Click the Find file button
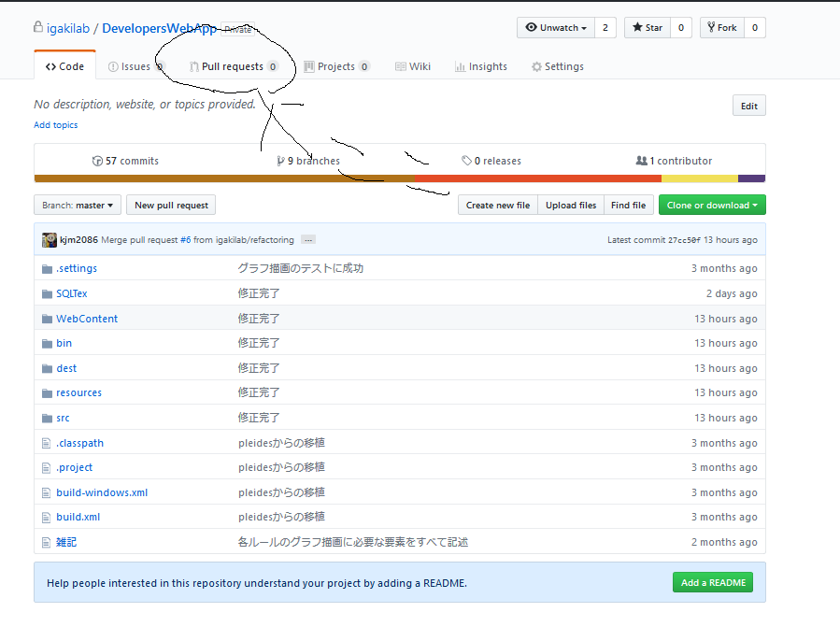840x641 pixels. 629,206
